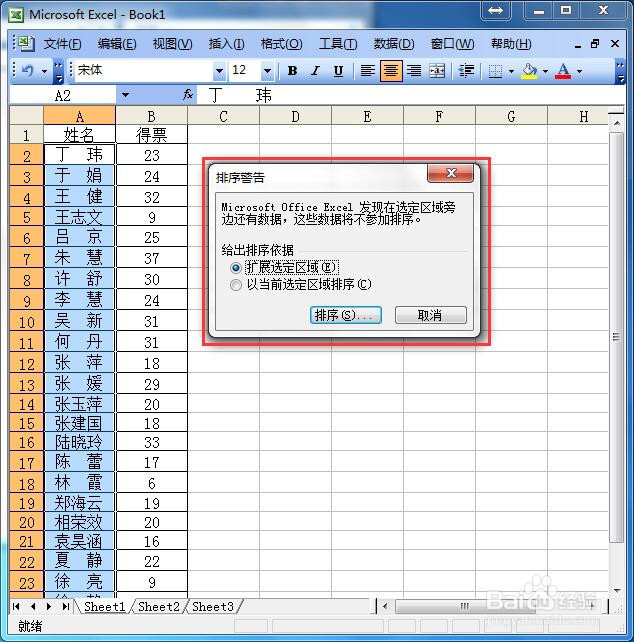Image resolution: width=634 pixels, height=642 pixels.
Task: Select 以当前选定区域排序 radio option
Action: click(235, 285)
